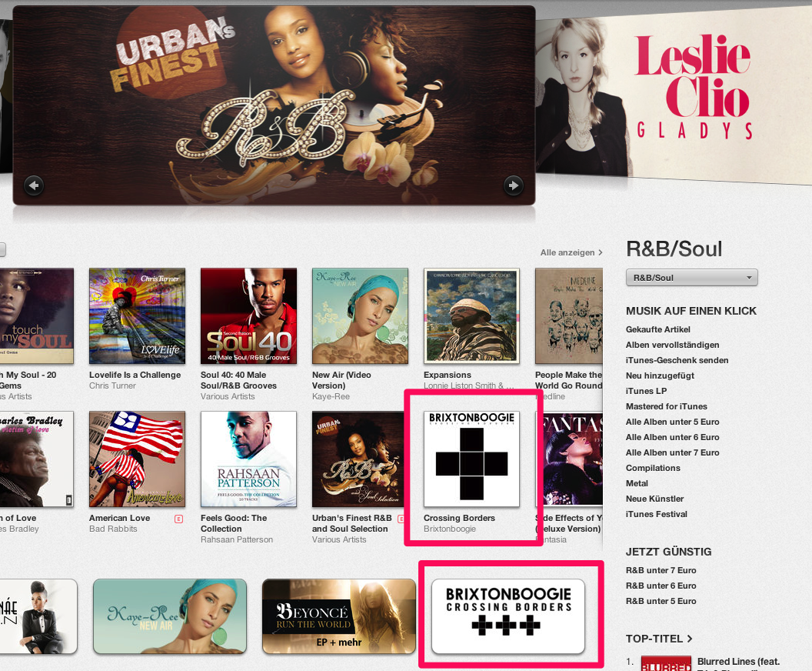This screenshot has height=671, width=812.
Task: Open Lovelife Is a Challenge album cover
Action: pyautogui.click(x=137, y=315)
